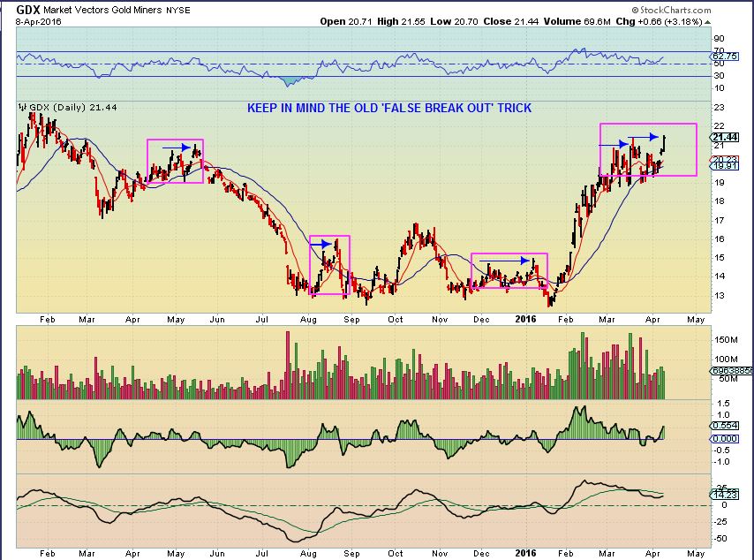
Task: Click the moving average tag '20.23'
Action: [724, 160]
